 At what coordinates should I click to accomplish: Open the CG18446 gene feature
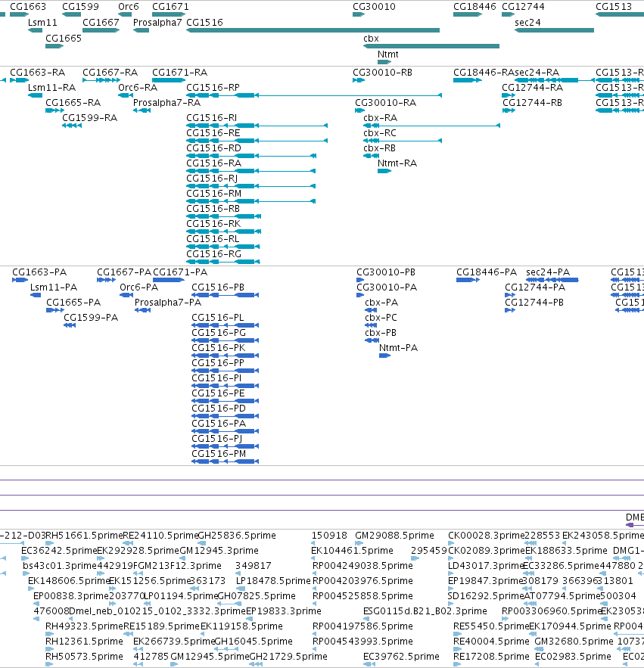[468, 14]
